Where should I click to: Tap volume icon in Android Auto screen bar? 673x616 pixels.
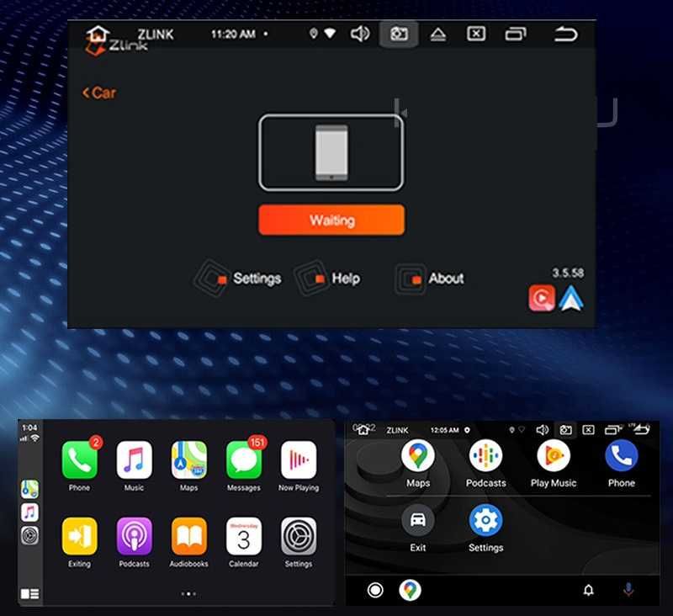tap(543, 430)
